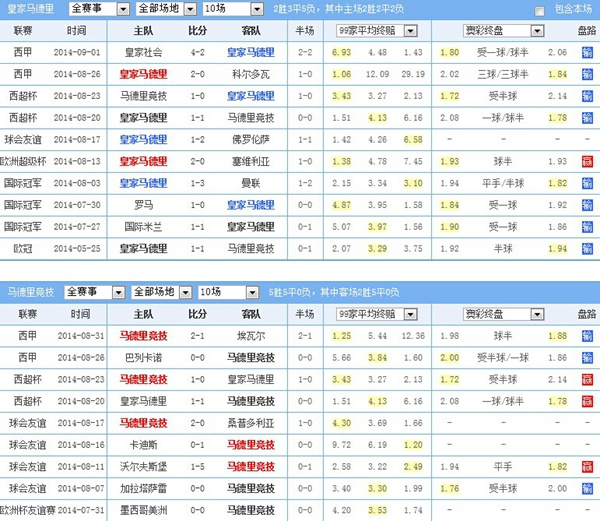
Task: Open 沃尔夫斯堡 team link
Action: 143,467
